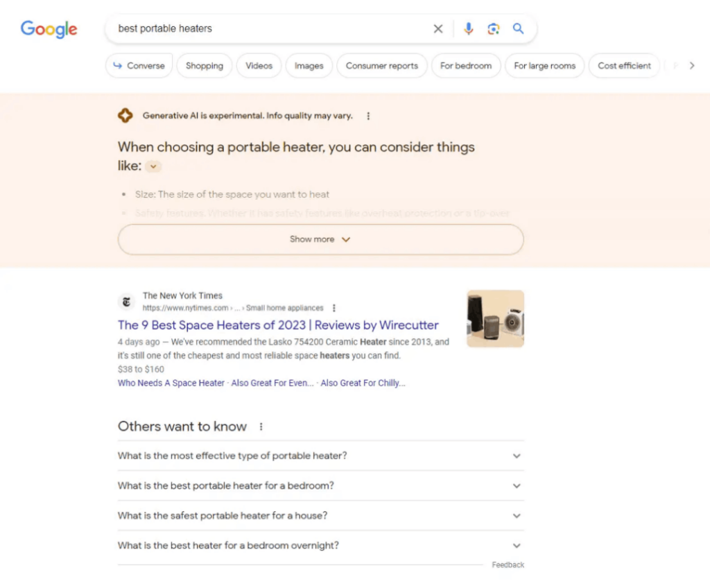710x588 pixels.
Task: Expand the question about most effective portable heater
Action: point(516,456)
